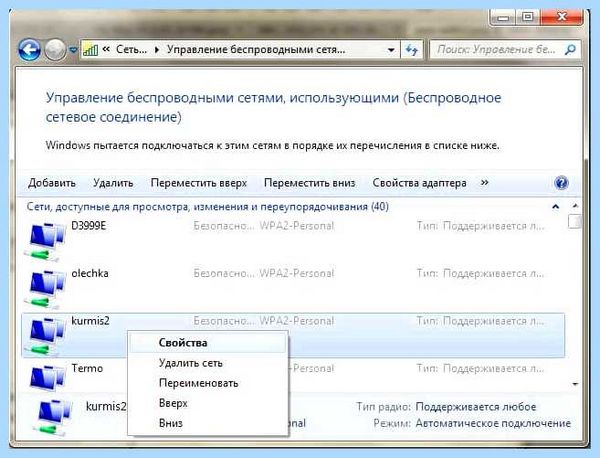
Task: Click the kurmis2 icon in the details pane
Action: coord(54,417)
